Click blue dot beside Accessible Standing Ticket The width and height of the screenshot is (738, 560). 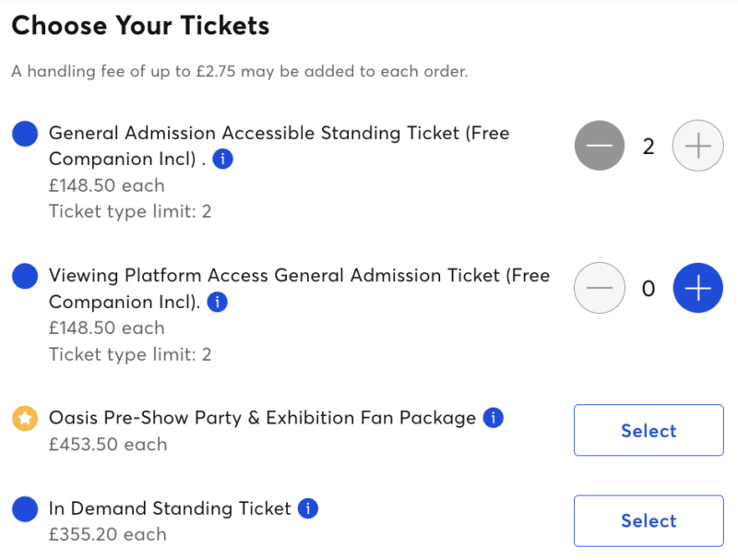click(x=25, y=134)
